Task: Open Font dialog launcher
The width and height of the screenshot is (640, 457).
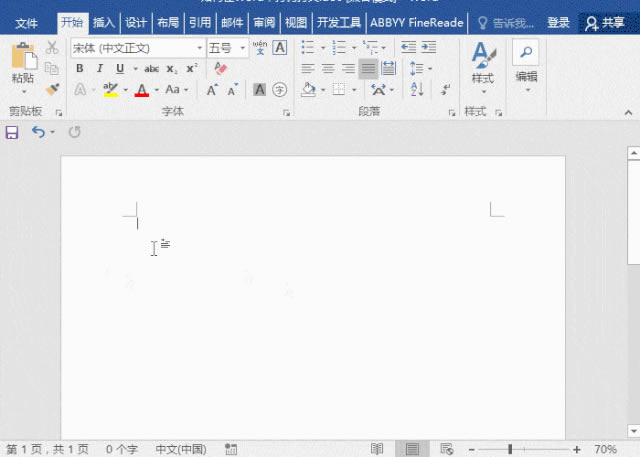Action: click(287, 113)
